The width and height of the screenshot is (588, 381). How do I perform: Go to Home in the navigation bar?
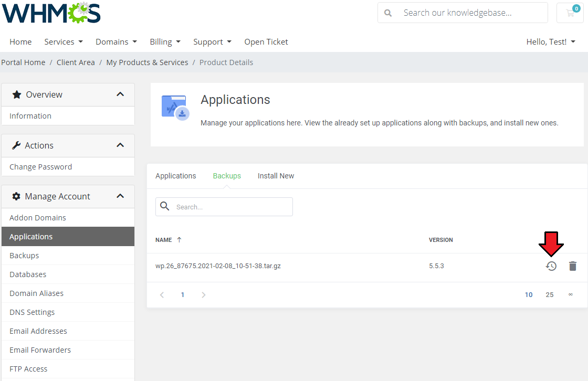[x=20, y=41]
